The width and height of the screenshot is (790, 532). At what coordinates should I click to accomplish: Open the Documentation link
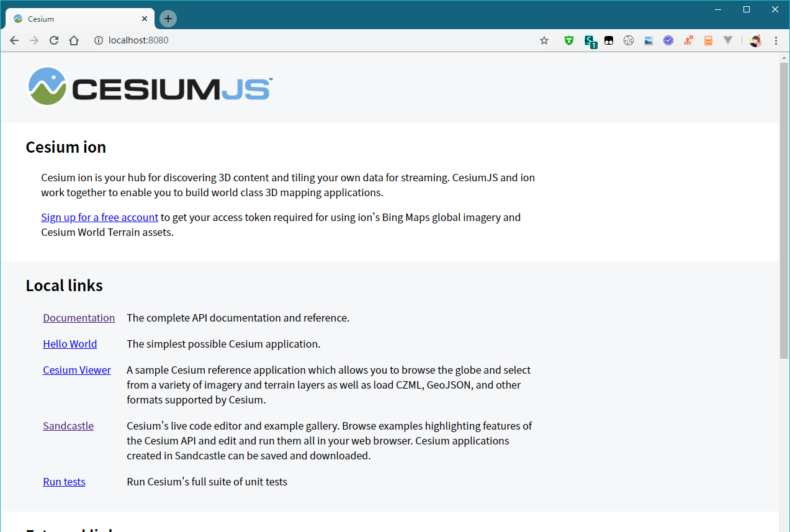point(79,318)
